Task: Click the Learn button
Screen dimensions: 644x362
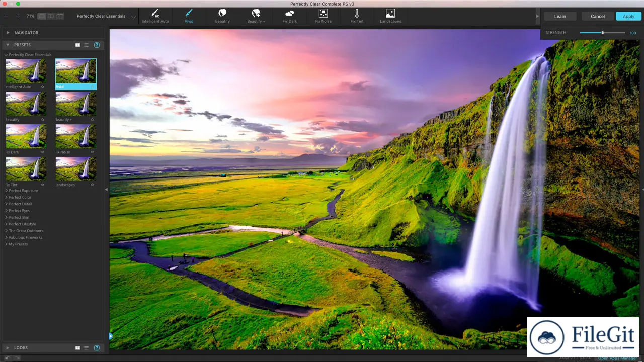Action: tap(560, 16)
